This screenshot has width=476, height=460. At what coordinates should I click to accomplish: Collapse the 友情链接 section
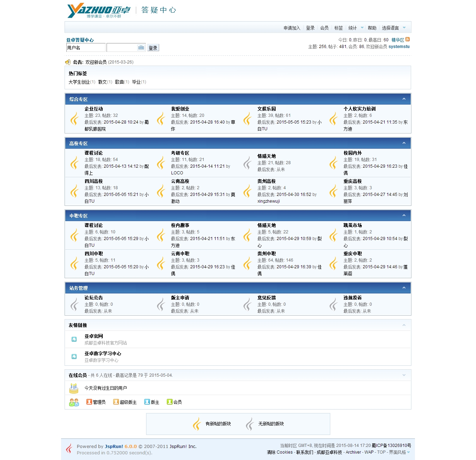(x=404, y=325)
